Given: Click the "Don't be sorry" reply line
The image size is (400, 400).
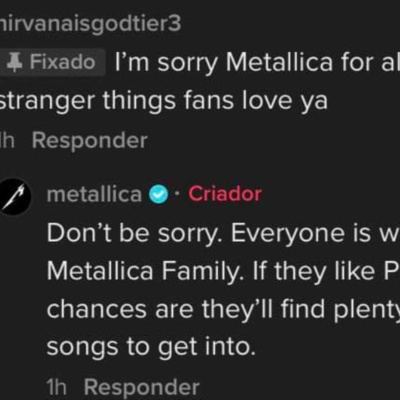Looking at the screenshot, I should pos(223,233).
